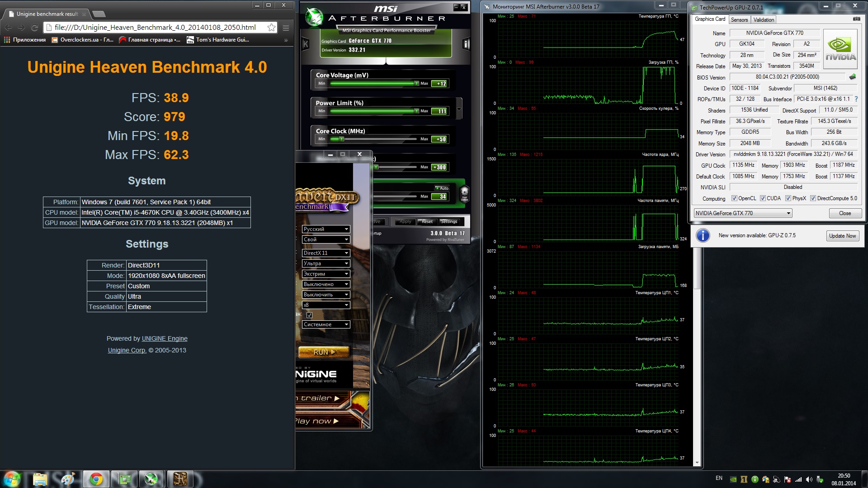Click the Bus Interface question mark icon

click(x=856, y=99)
